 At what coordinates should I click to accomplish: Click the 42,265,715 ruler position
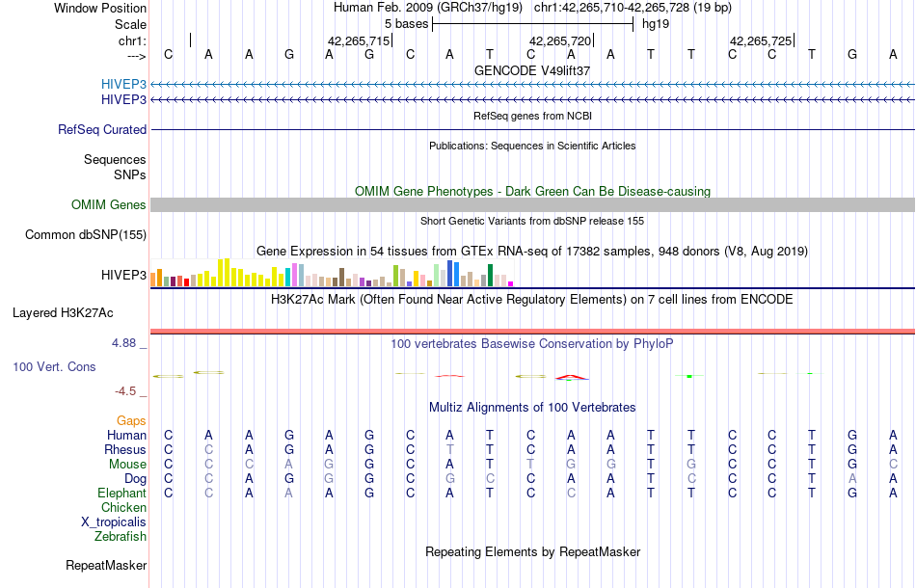pyautogui.click(x=359, y=40)
